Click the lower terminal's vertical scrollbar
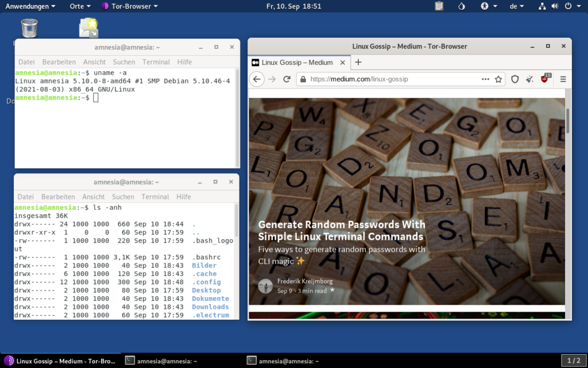Viewport: 588px width, 368px height. 236,221
